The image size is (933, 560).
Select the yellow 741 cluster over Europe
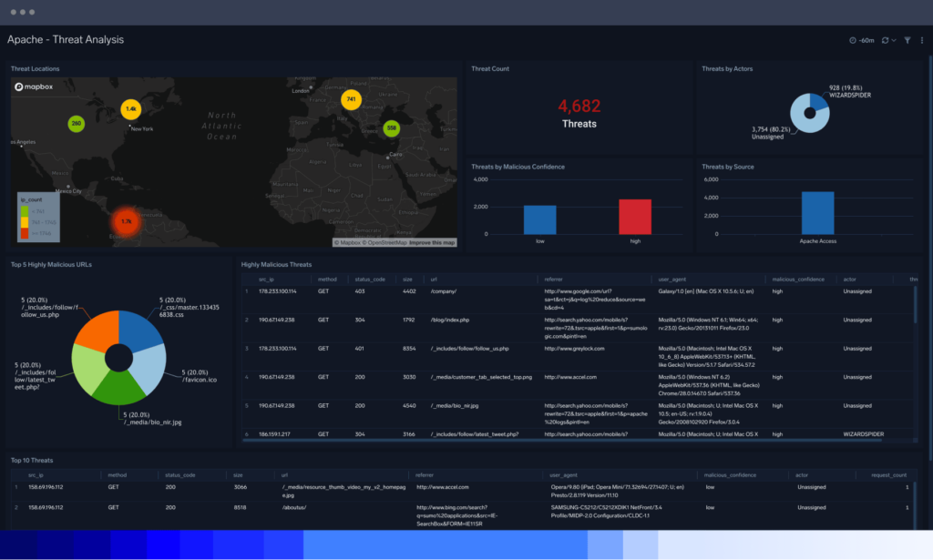(x=351, y=99)
